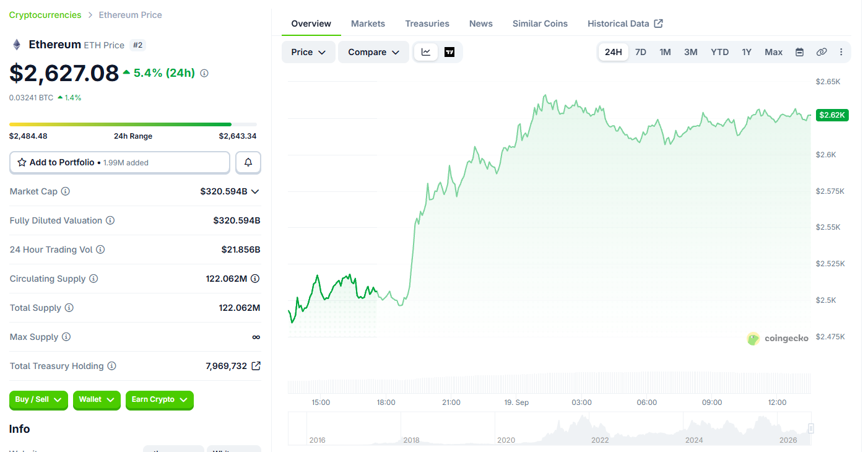868x452 pixels.
Task: Click info icon next to 122.062M circulating value
Action: point(255,279)
